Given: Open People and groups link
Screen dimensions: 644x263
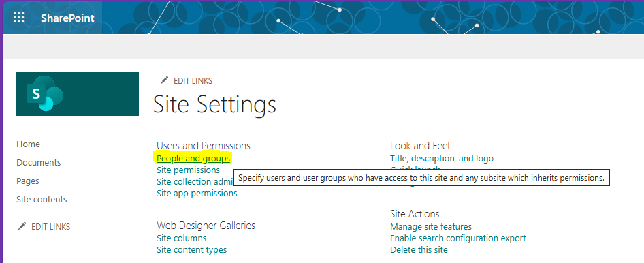Looking at the screenshot, I should [x=193, y=158].
